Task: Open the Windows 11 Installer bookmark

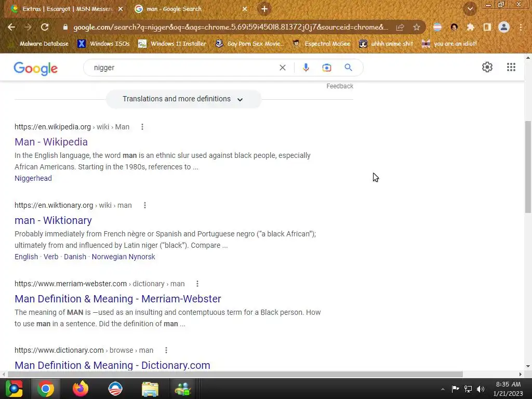Action: (x=172, y=44)
